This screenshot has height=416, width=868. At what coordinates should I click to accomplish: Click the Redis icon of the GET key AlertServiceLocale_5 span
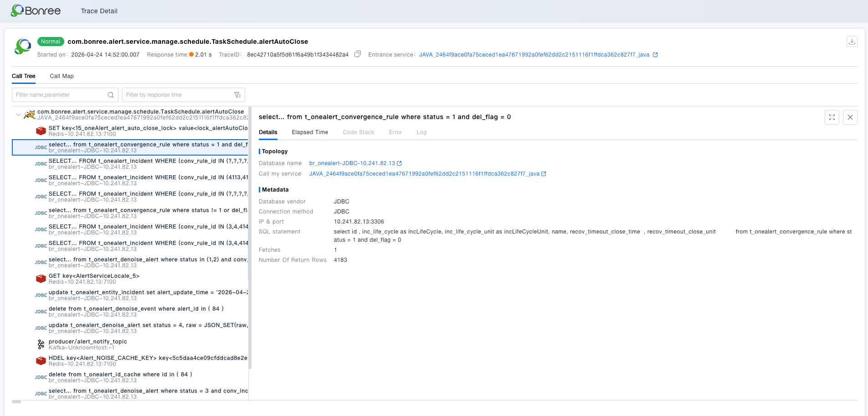tap(41, 279)
